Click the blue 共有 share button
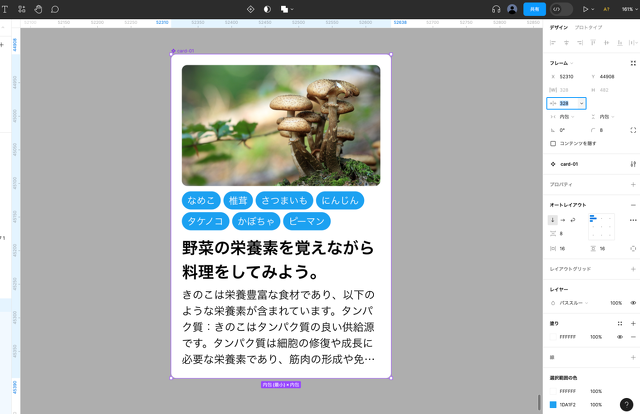Viewport: 640px width, 414px height. pos(535,9)
